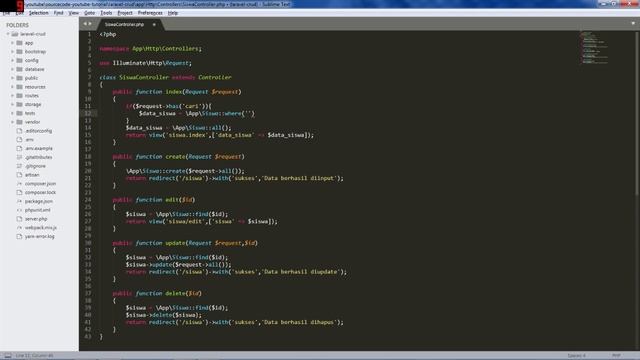Click the app folder icon
This screenshot has height=360, width=640.
pyautogui.click(x=19, y=43)
